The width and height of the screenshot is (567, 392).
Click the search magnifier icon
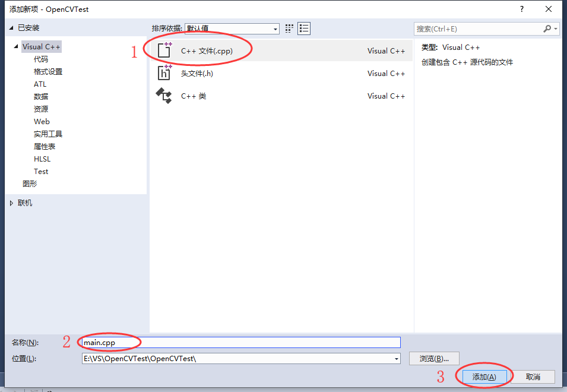tap(547, 29)
